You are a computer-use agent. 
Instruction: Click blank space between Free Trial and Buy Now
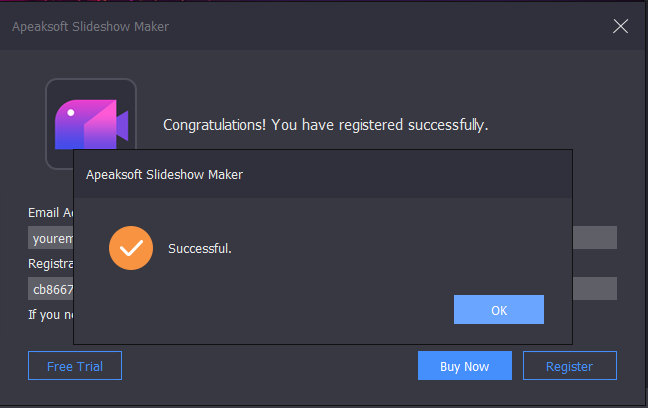coord(270,366)
